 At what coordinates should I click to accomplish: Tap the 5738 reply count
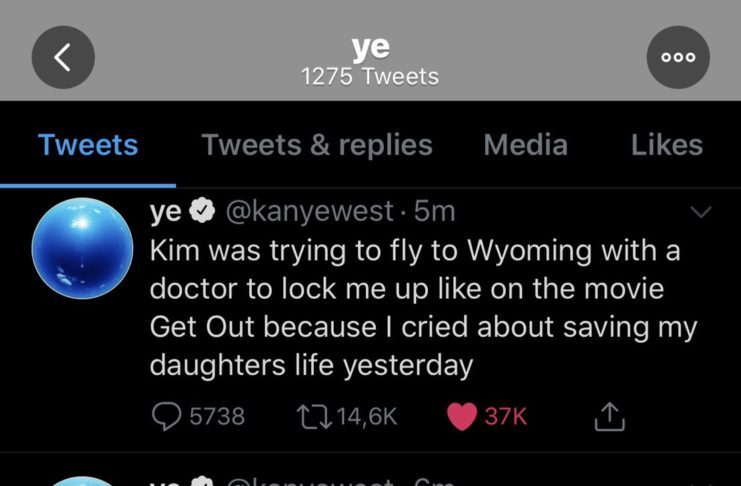[x=217, y=416]
